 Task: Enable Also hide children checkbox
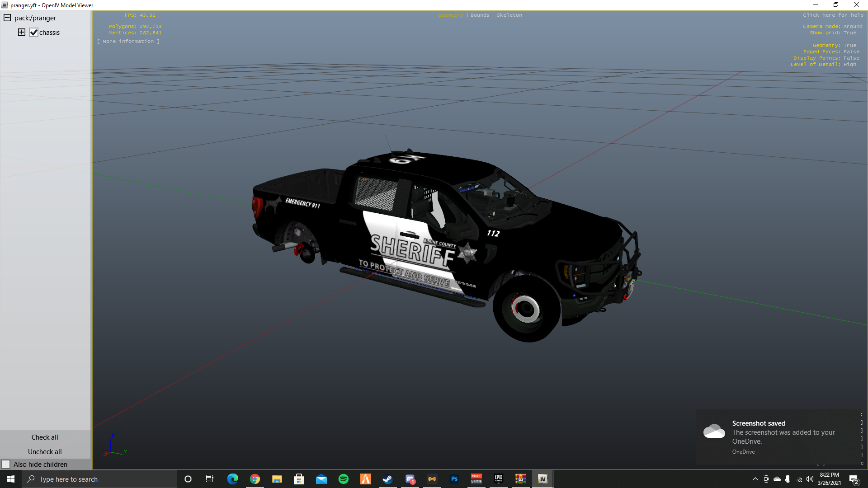click(6, 464)
